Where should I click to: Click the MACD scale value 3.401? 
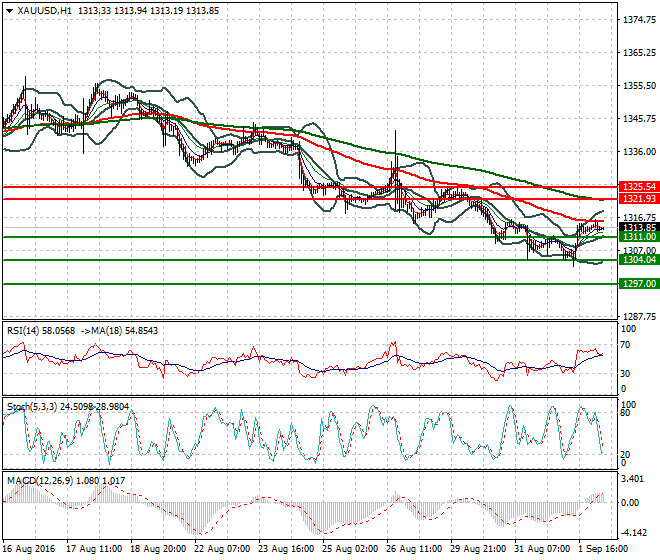tap(632, 479)
